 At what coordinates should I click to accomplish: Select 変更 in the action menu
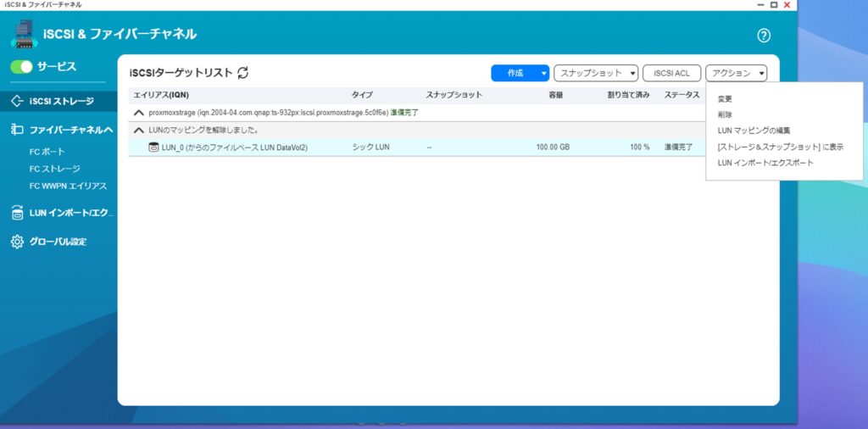[725, 98]
